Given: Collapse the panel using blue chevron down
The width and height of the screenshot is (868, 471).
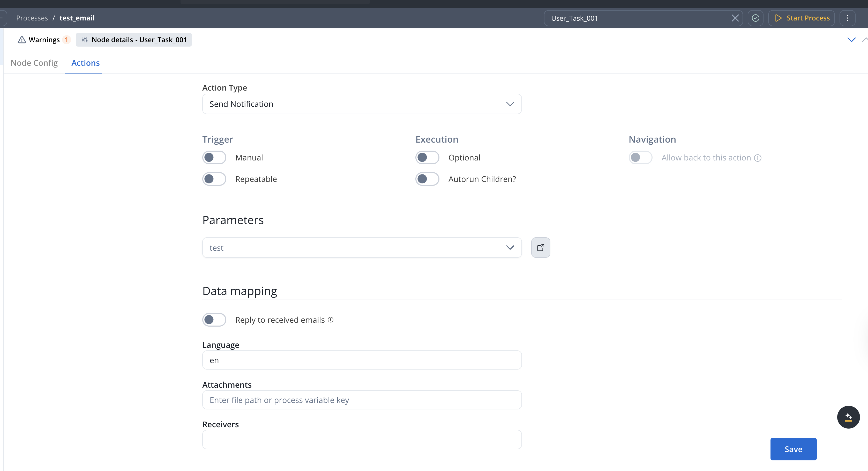Looking at the screenshot, I should click(851, 40).
